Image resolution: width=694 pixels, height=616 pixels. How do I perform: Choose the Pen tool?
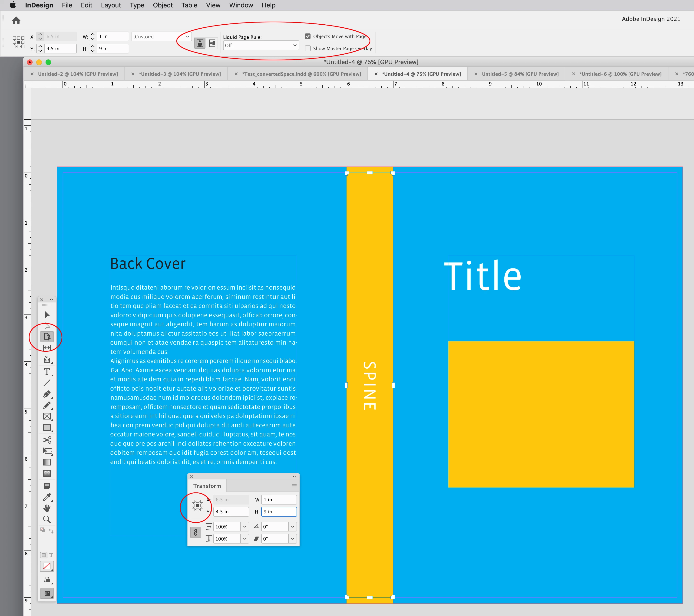(47, 394)
